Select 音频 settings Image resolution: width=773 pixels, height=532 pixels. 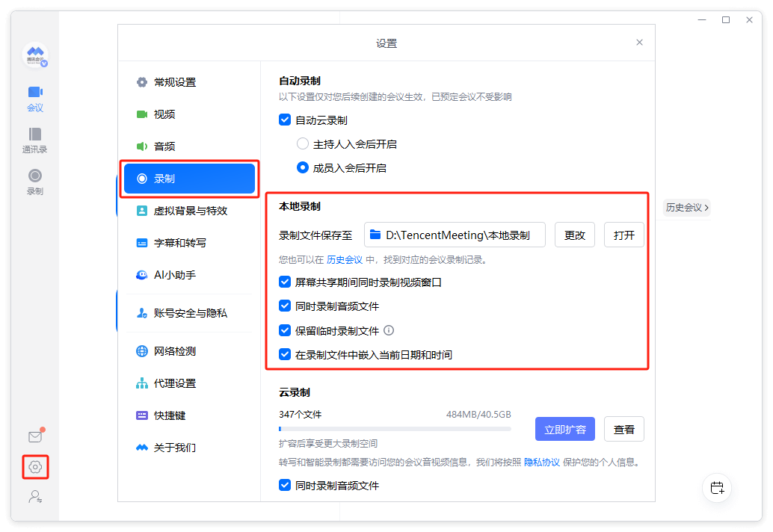point(189,146)
